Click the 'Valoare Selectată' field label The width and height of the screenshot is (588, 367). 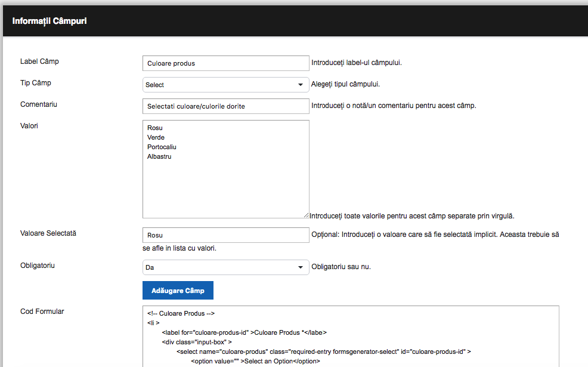(x=48, y=233)
